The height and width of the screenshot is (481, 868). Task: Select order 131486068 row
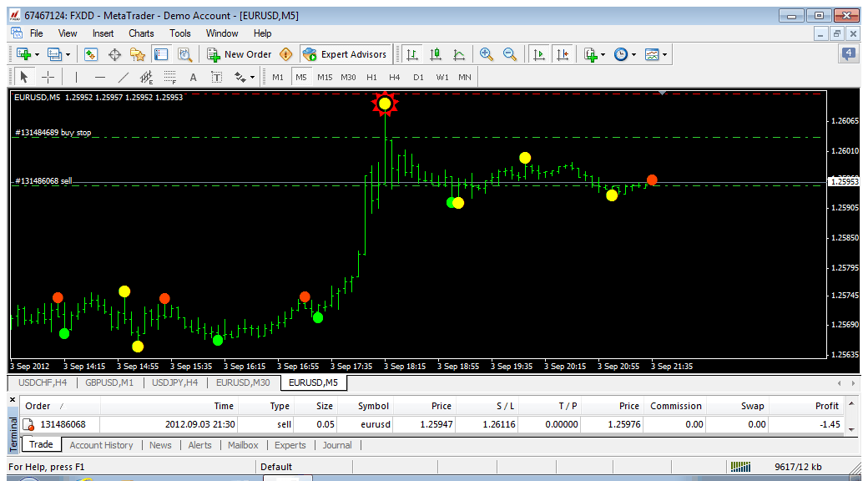click(431, 425)
